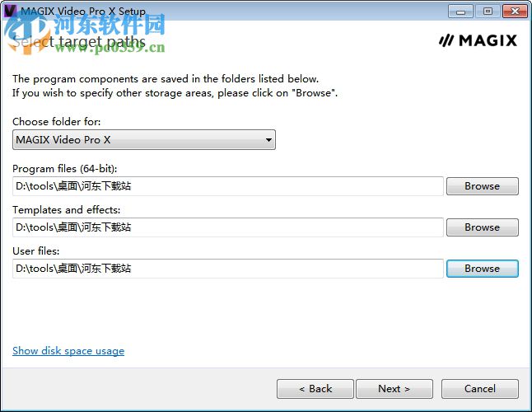Focus the Templates and effects path field
This screenshot has width=532, height=412.
(228, 227)
